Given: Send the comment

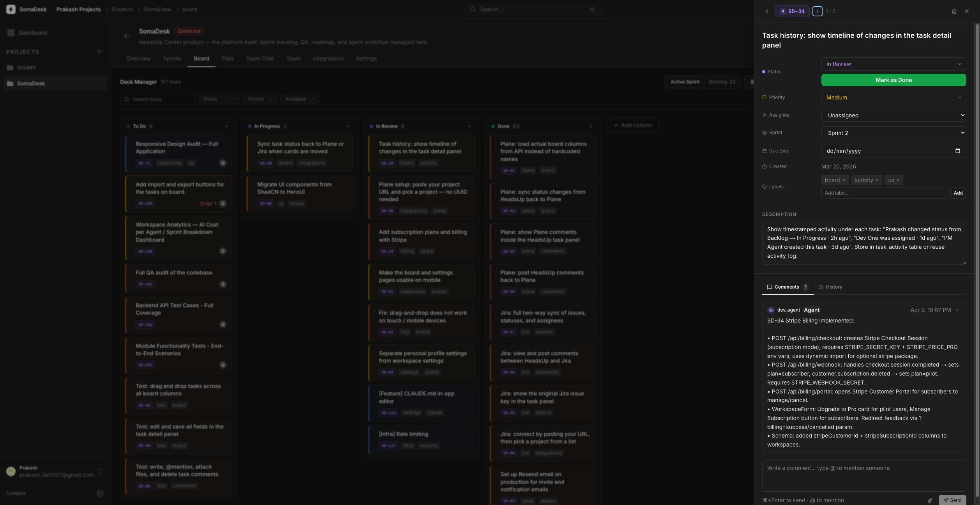Looking at the screenshot, I should point(952,500).
